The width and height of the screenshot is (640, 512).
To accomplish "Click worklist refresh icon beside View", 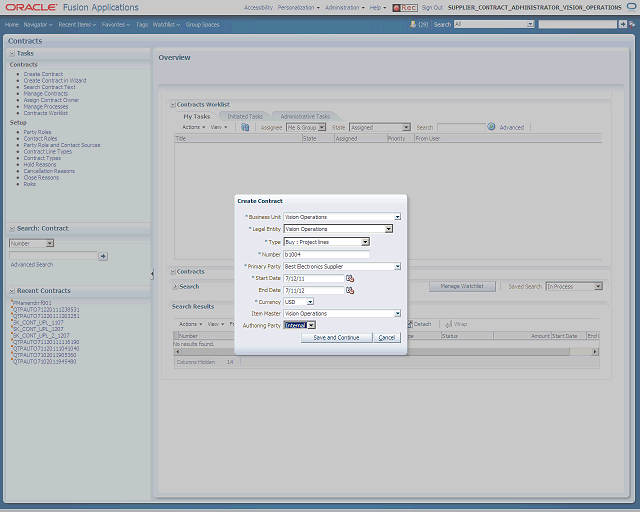I will (245, 127).
